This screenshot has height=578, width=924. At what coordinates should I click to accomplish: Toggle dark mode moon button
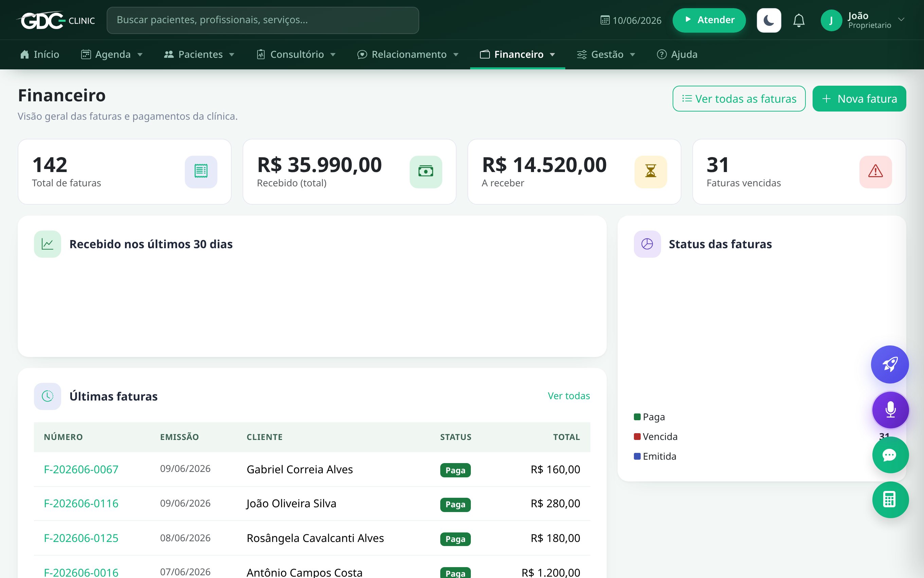(x=769, y=20)
